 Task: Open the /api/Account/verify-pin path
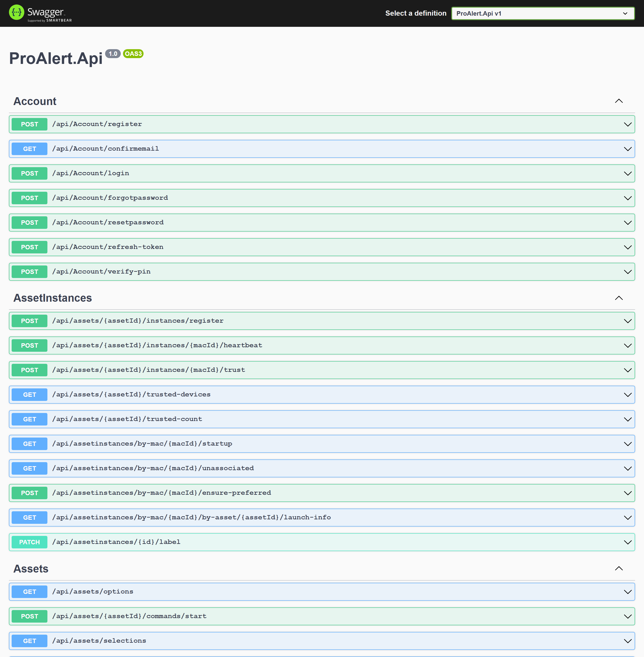[x=102, y=272]
